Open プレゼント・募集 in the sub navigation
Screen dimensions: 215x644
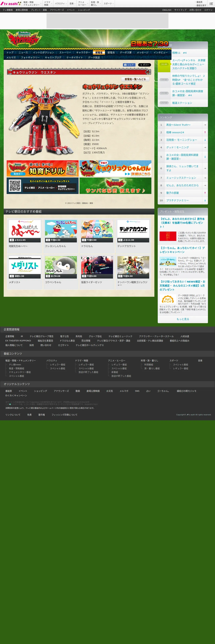pos(39,10)
